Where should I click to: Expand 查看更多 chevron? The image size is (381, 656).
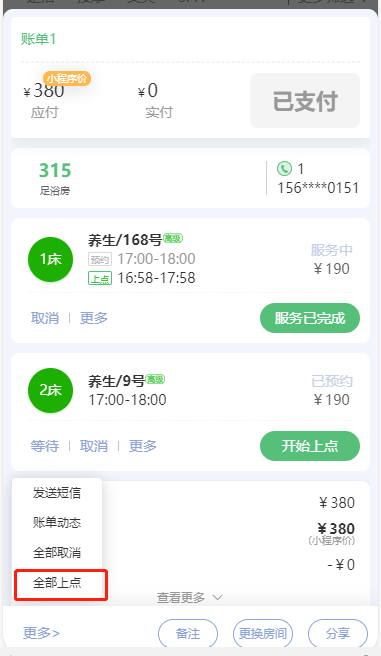(218, 597)
